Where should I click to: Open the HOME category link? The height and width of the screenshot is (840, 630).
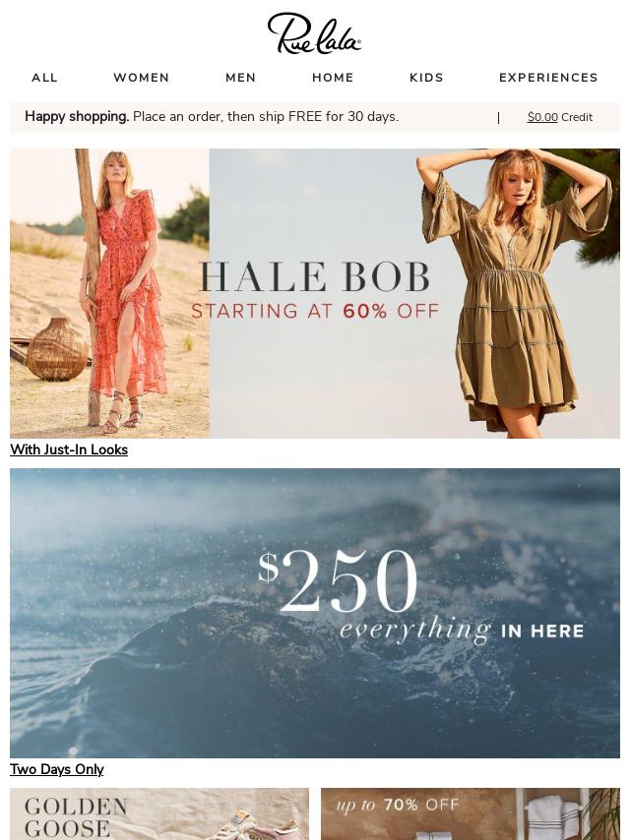click(333, 78)
